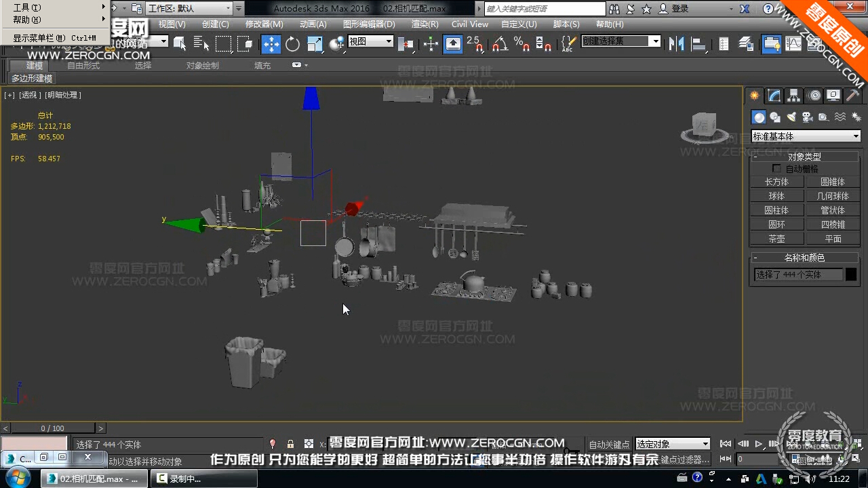The height and width of the screenshot is (488, 868).
Task: Toggle selection lock padlock in status bar
Action: pos(290,444)
